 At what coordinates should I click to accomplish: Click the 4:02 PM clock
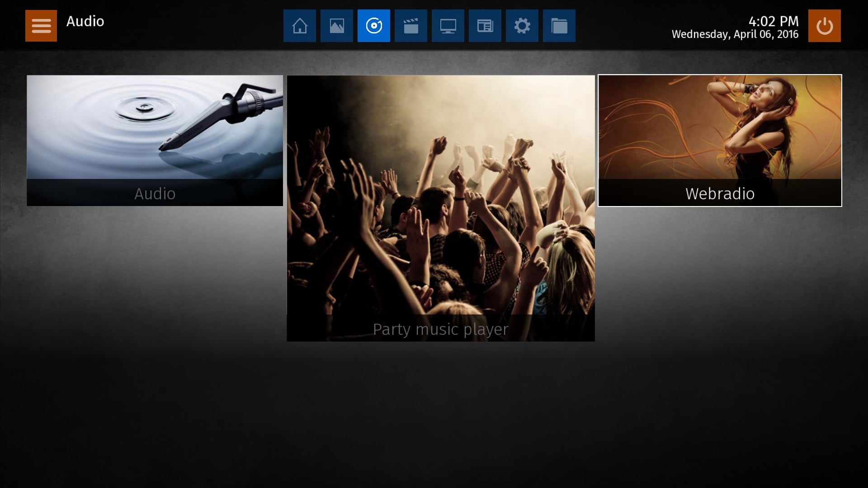(x=773, y=21)
